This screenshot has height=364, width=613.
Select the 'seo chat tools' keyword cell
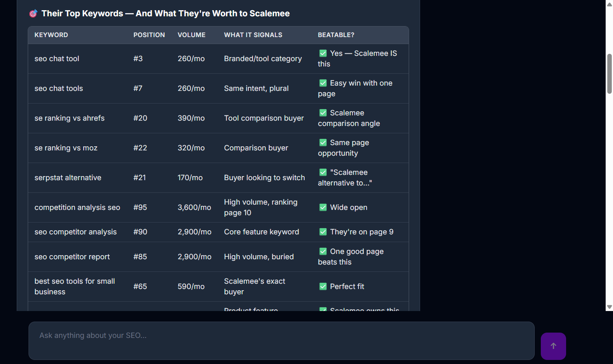(59, 88)
